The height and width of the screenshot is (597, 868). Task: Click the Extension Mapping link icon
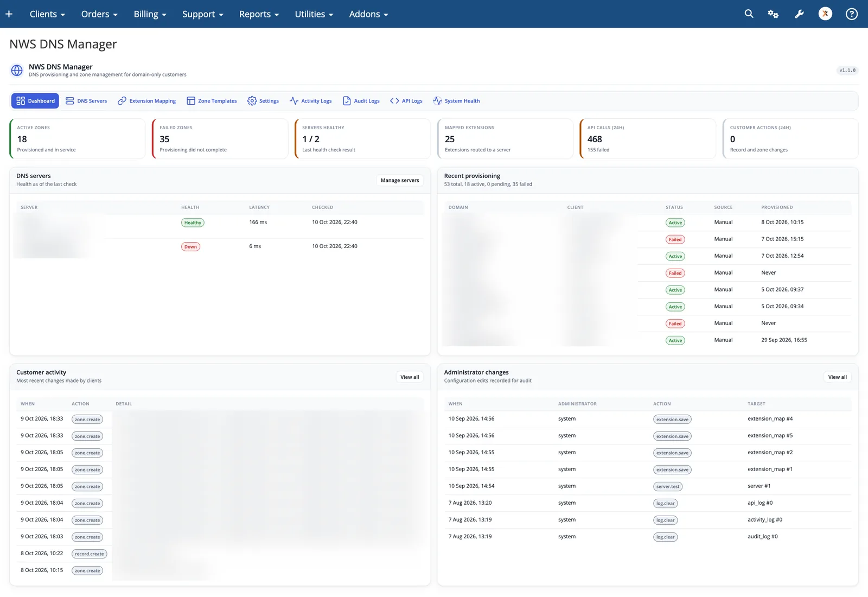click(x=122, y=101)
